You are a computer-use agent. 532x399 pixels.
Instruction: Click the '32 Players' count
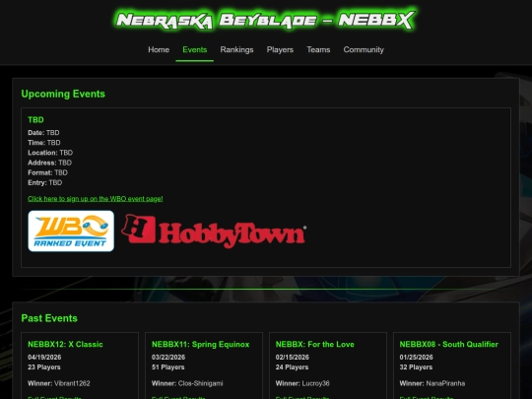(416, 367)
